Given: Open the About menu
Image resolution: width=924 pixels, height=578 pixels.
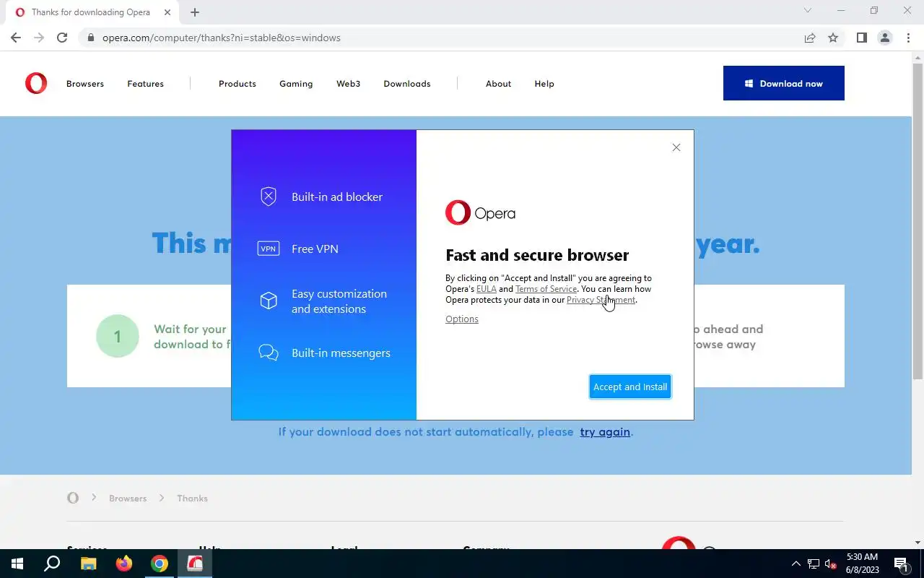Looking at the screenshot, I should (x=498, y=84).
